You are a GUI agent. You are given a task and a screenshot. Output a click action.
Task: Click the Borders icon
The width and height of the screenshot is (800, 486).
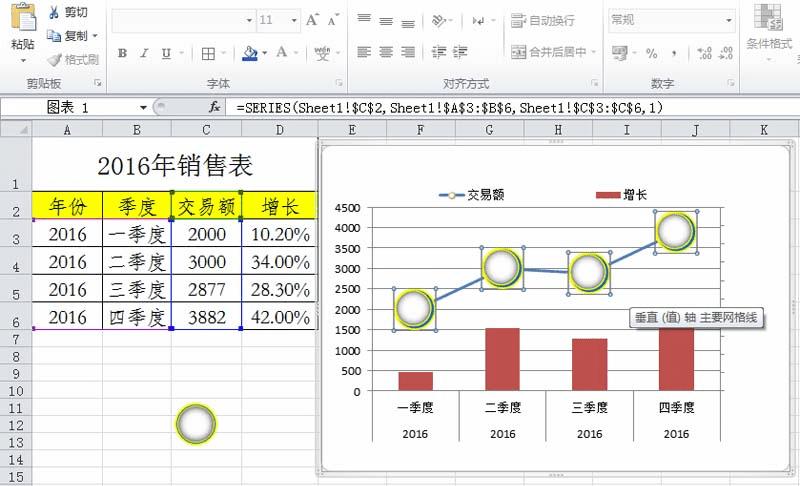pyautogui.click(x=208, y=54)
